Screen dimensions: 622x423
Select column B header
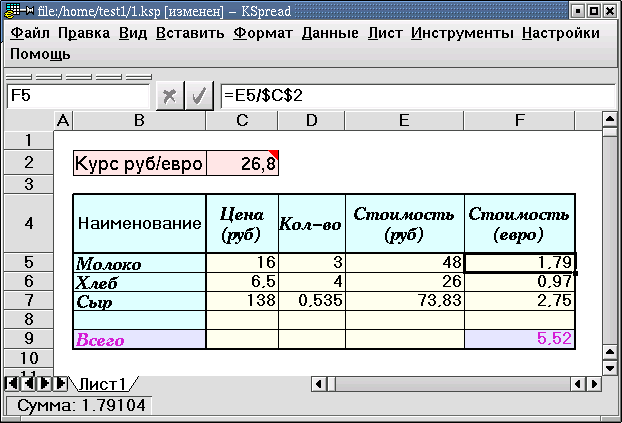click(x=139, y=120)
